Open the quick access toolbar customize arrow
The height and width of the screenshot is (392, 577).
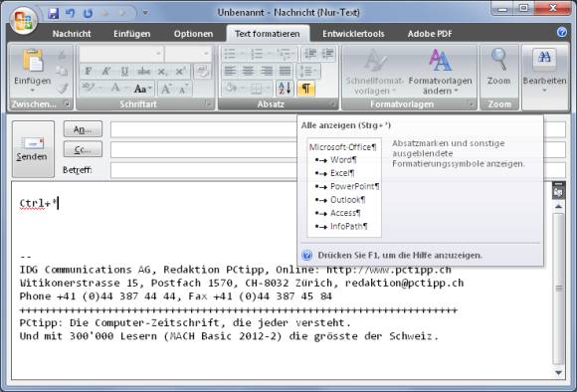click(x=145, y=13)
